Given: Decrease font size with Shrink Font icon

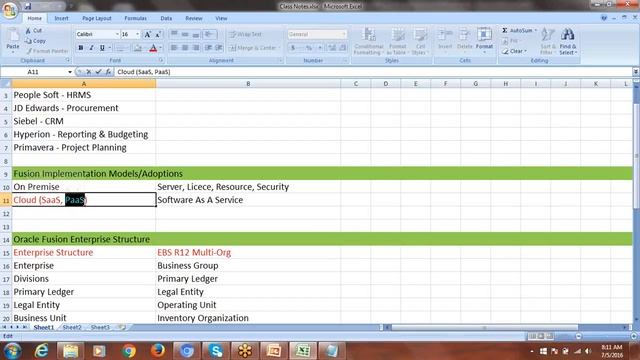Looking at the screenshot, I should coord(158,34).
